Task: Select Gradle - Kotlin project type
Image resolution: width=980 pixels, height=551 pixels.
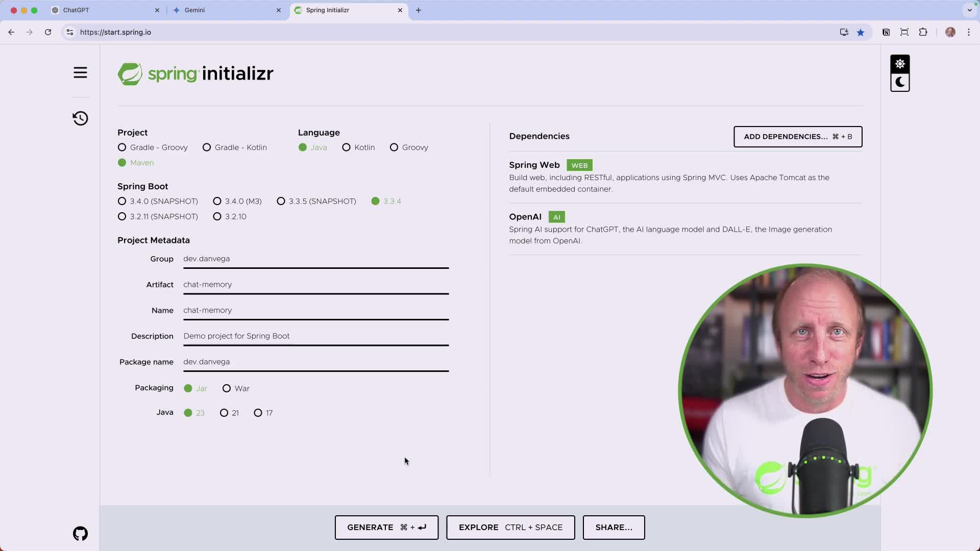Action: [x=235, y=147]
